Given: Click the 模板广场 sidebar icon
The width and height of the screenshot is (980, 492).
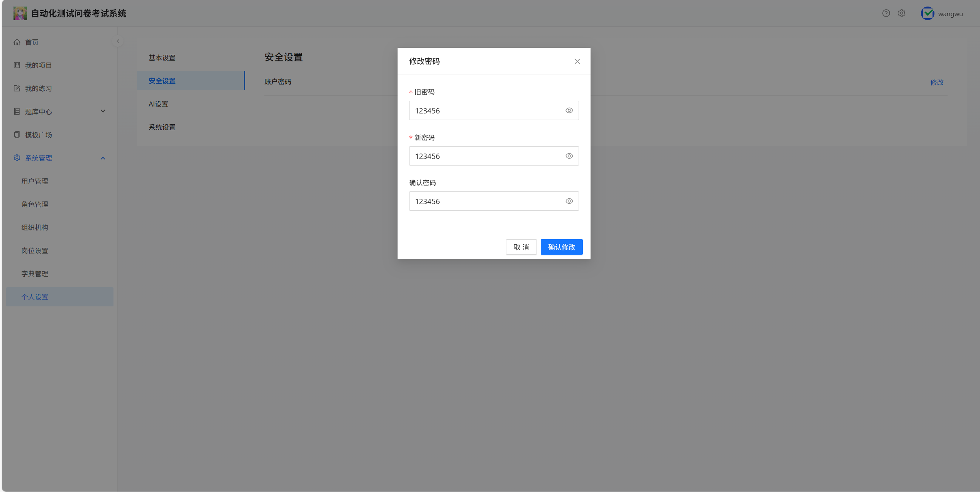Looking at the screenshot, I should (17, 135).
